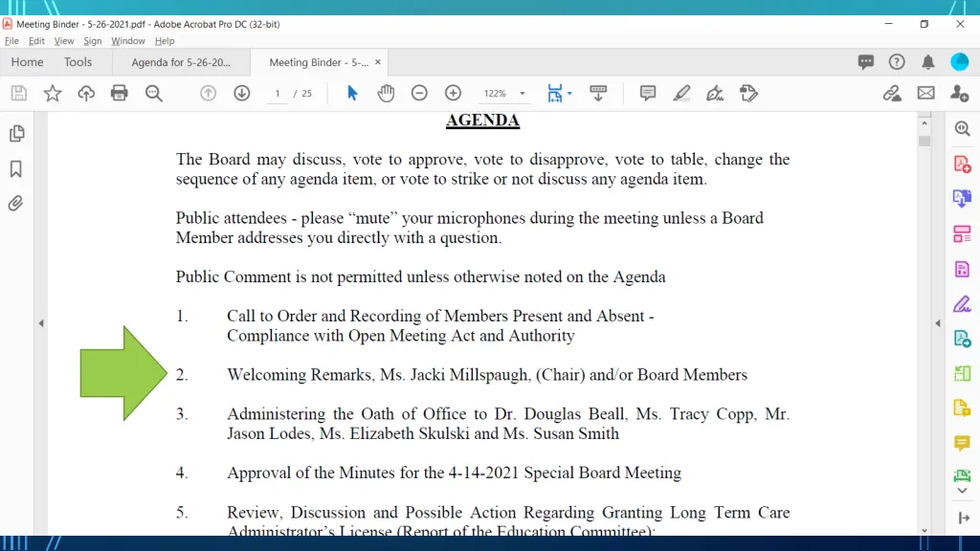Go to previous page arrow
Image resolution: width=980 pixels, height=551 pixels.
click(208, 93)
